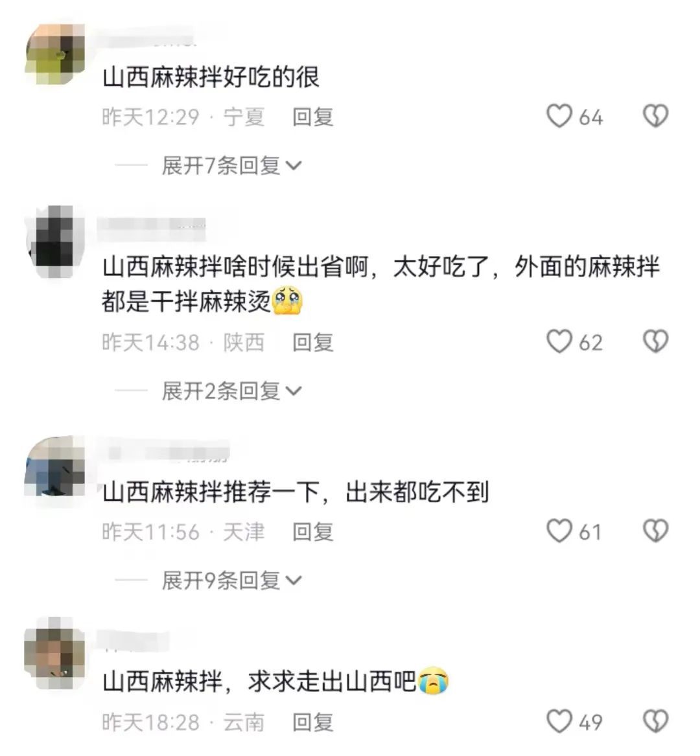
Task: Expand 展开9条回复 replies
Action: 231,580
